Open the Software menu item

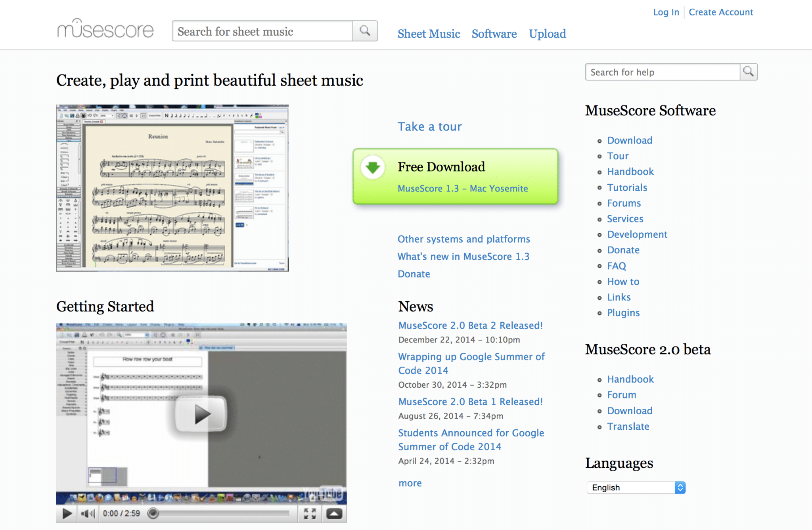click(x=494, y=34)
